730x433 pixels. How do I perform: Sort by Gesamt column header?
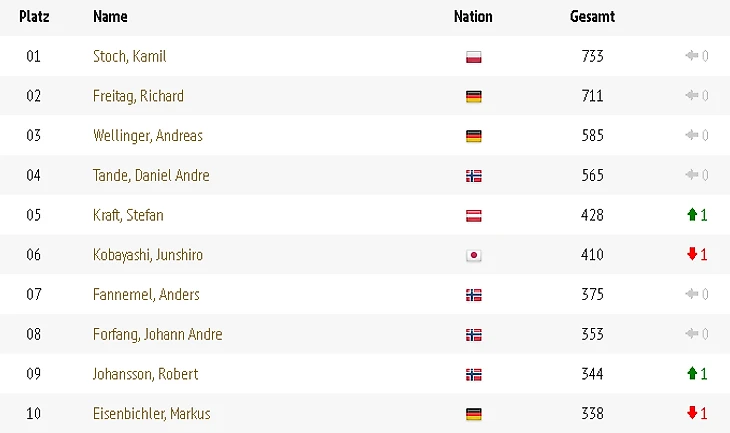[x=592, y=16]
